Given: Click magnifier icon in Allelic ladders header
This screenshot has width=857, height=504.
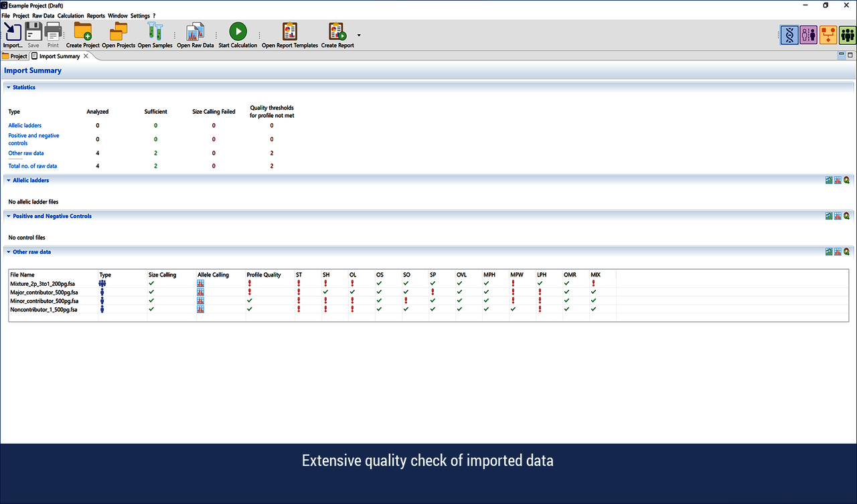Looking at the screenshot, I should 846,180.
